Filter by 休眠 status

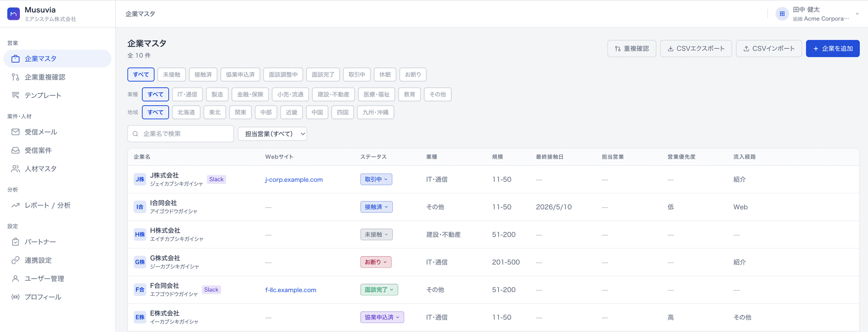point(385,75)
